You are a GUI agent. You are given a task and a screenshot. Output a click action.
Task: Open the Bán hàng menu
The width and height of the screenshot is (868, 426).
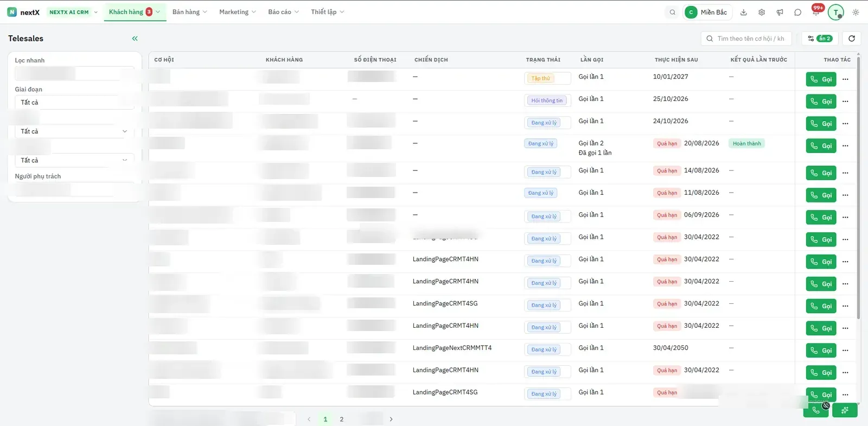pos(190,12)
